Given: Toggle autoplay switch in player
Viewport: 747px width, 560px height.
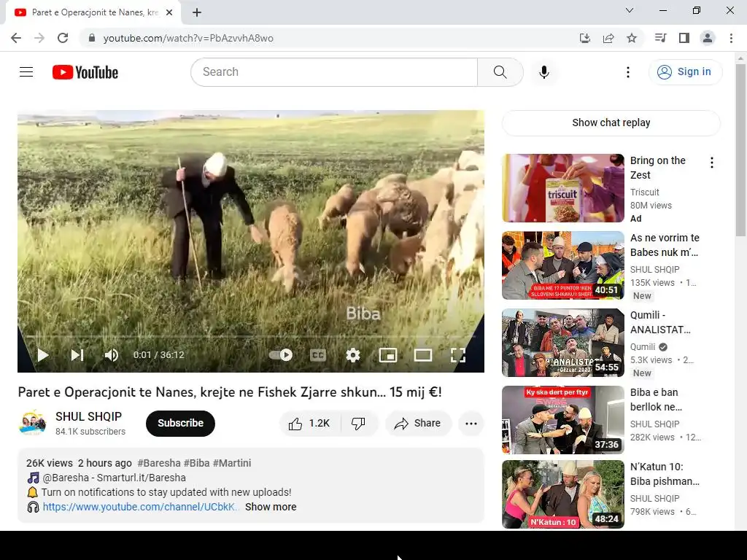Looking at the screenshot, I should (281, 355).
